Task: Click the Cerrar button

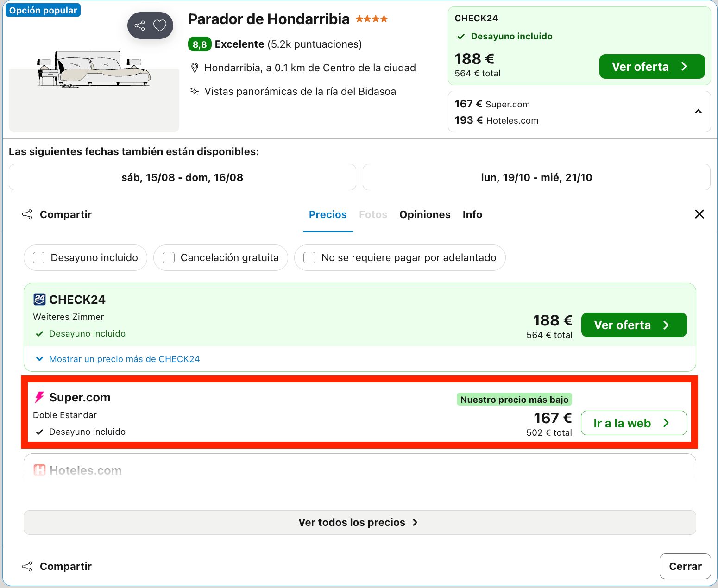Action: [685, 566]
